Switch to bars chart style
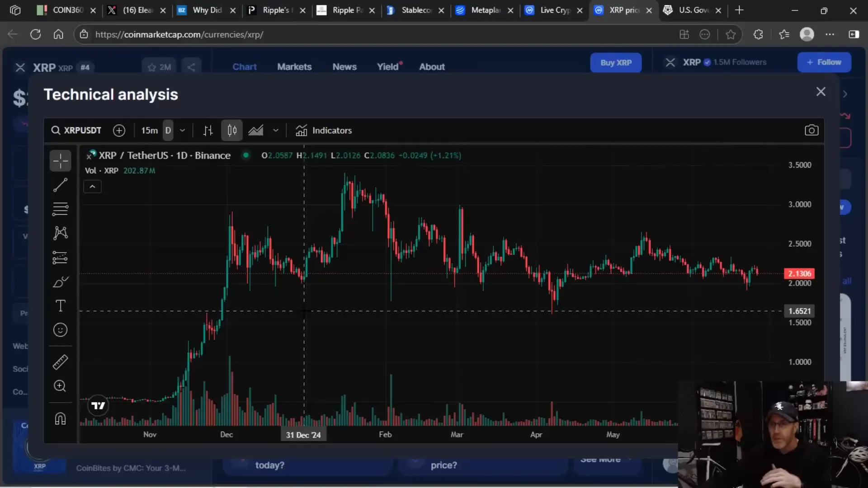The height and width of the screenshot is (488, 868). [208, 131]
